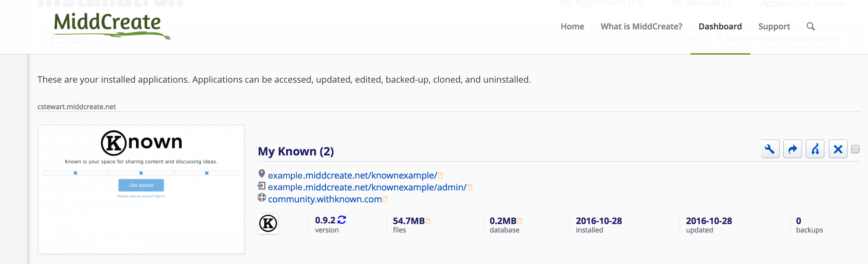The width and height of the screenshot is (868, 264).
Task: Tick the checkbox for My Known (2)
Action: click(x=855, y=149)
